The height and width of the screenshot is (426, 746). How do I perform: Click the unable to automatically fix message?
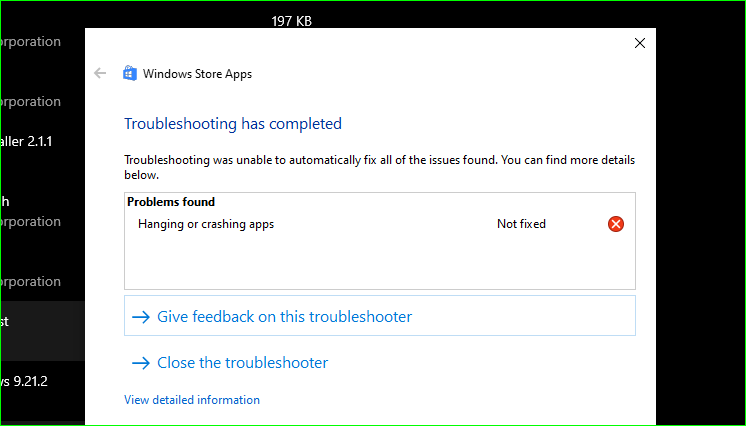[380, 167]
